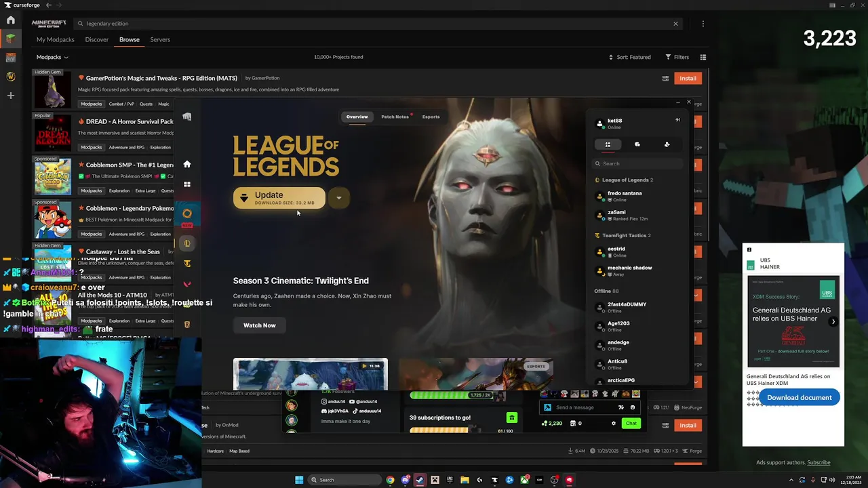Open Riot Client home icon
Viewport: 868px width, 488px height.
pos(187,164)
